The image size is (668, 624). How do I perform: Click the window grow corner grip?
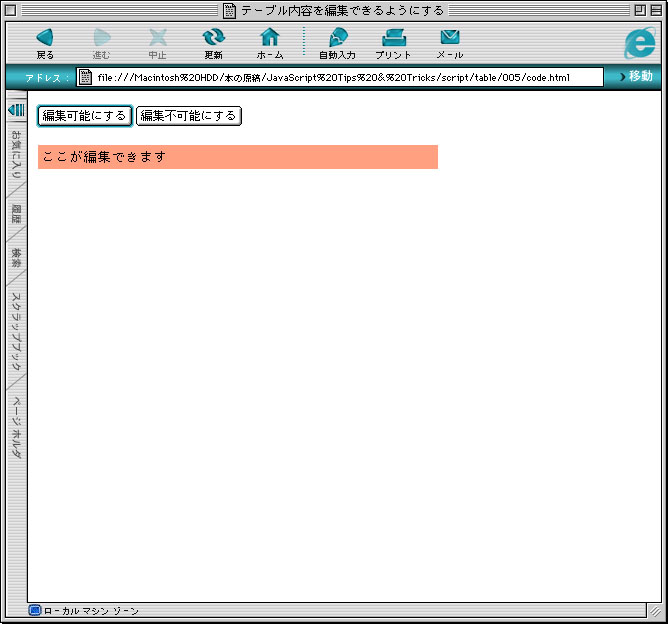point(655,611)
